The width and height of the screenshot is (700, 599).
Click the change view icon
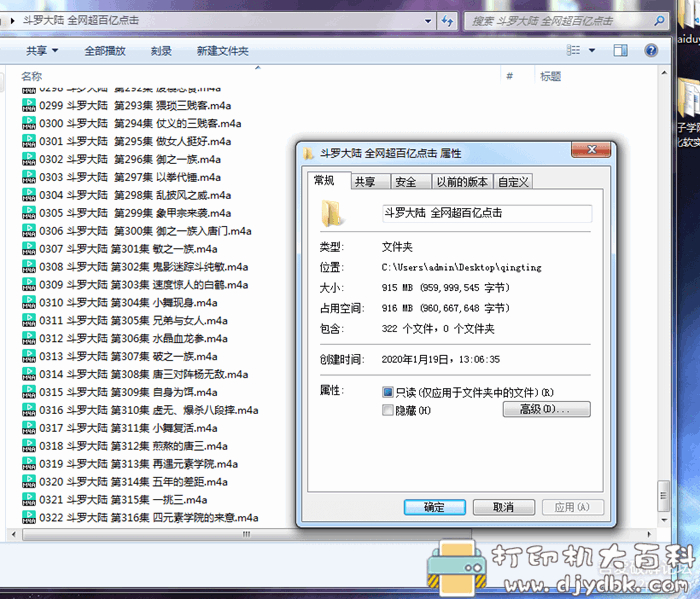click(573, 50)
